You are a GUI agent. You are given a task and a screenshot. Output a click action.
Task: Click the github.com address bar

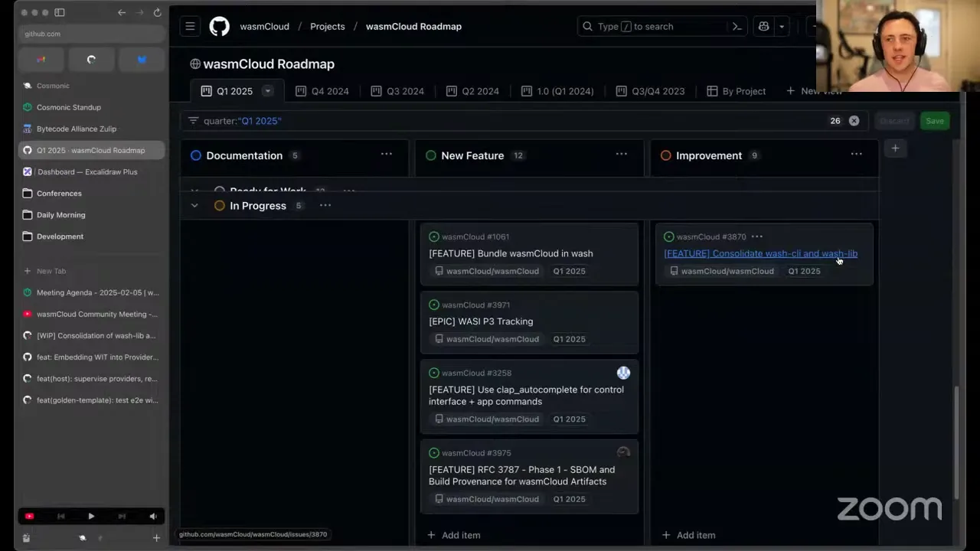(x=91, y=34)
